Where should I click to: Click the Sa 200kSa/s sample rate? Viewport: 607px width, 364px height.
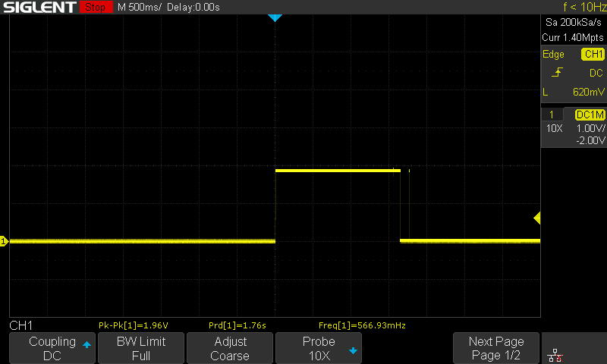(574, 23)
